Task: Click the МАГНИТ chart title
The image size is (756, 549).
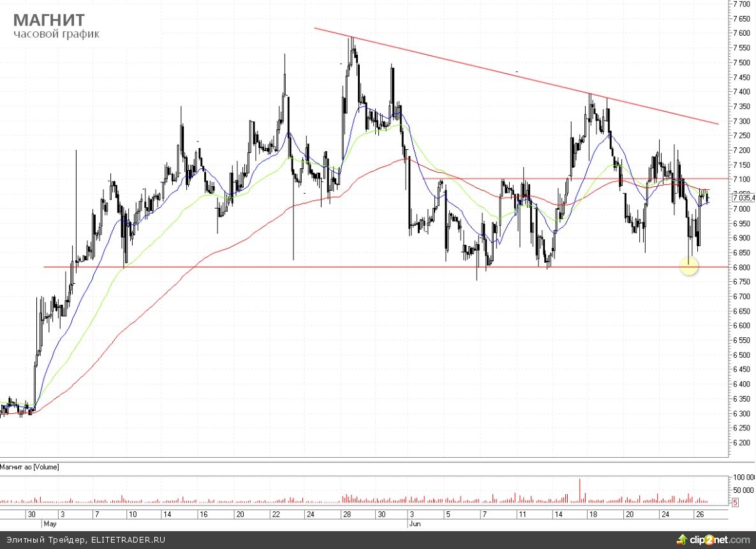Action: point(48,19)
